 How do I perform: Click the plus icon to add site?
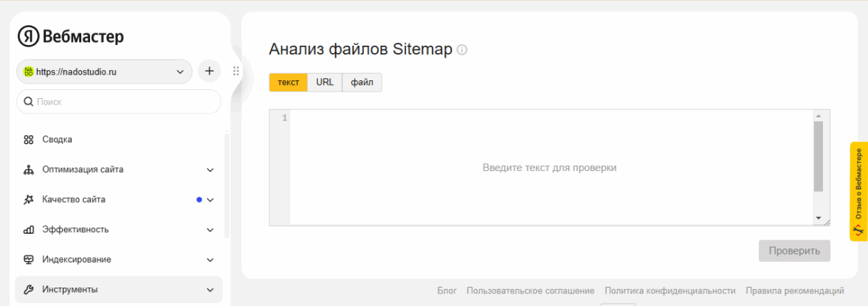[x=210, y=72]
